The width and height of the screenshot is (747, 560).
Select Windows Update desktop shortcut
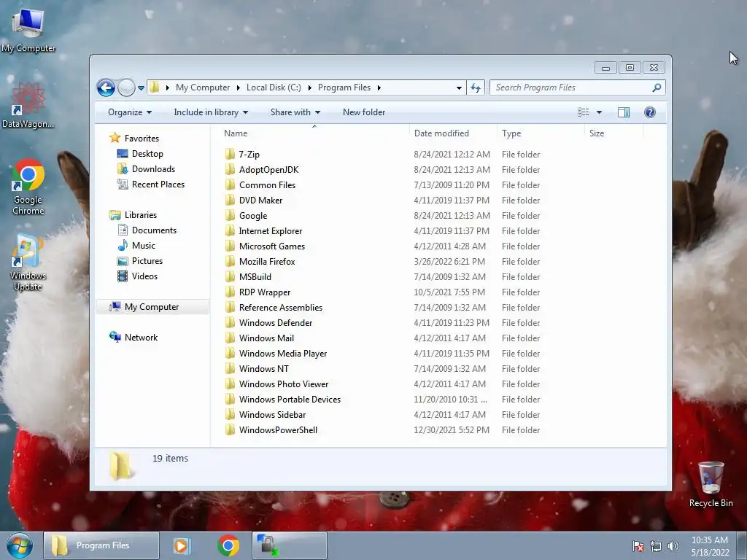[x=28, y=262]
